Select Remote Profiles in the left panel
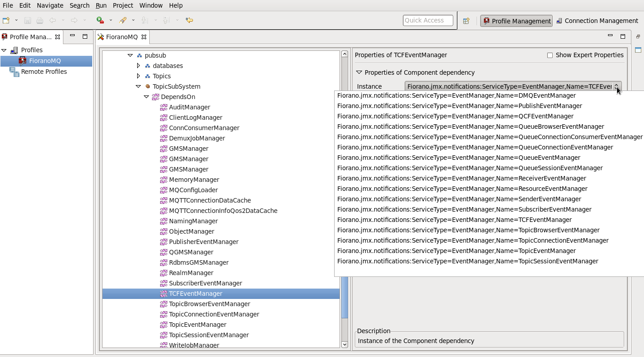This screenshot has height=357, width=644. [44, 72]
